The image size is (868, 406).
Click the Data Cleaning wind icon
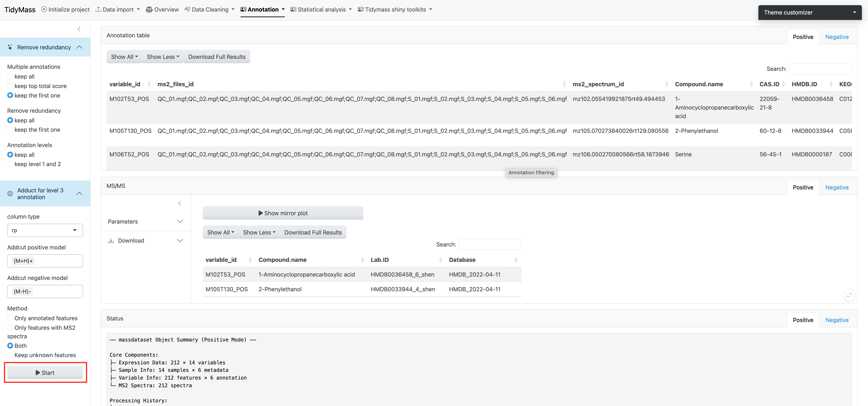tap(187, 10)
